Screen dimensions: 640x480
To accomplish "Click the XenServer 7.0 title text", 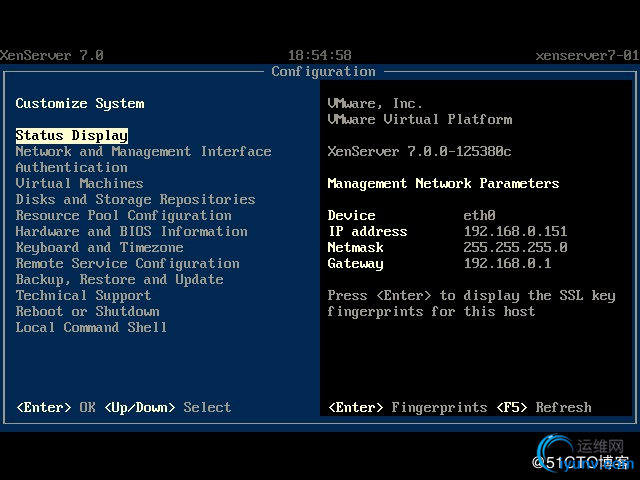I will 51,56.
